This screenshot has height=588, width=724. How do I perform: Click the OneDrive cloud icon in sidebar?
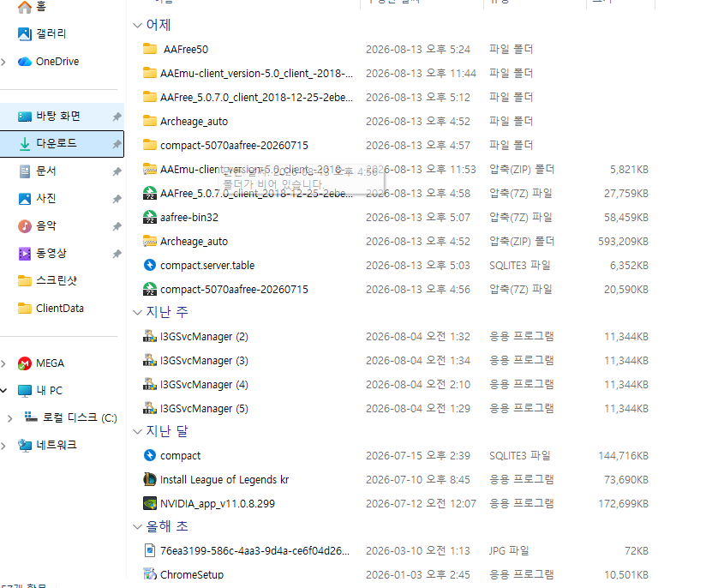click(25, 62)
